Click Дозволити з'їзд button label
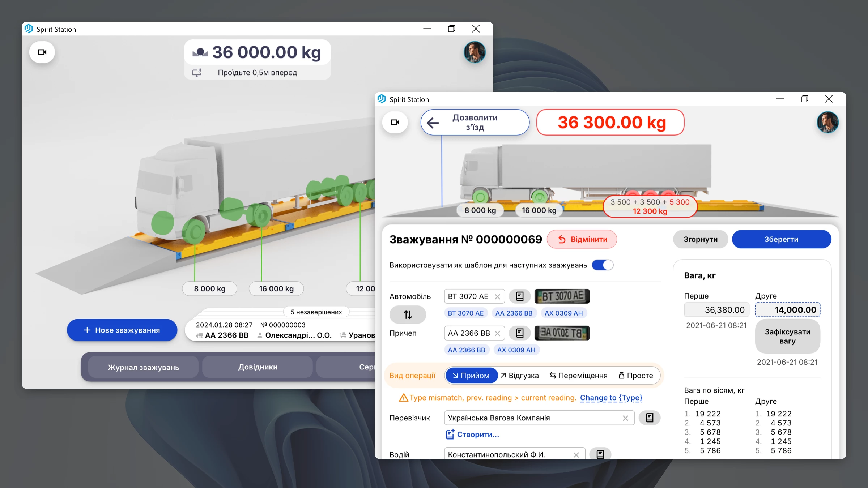The height and width of the screenshot is (488, 868). click(x=475, y=122)
